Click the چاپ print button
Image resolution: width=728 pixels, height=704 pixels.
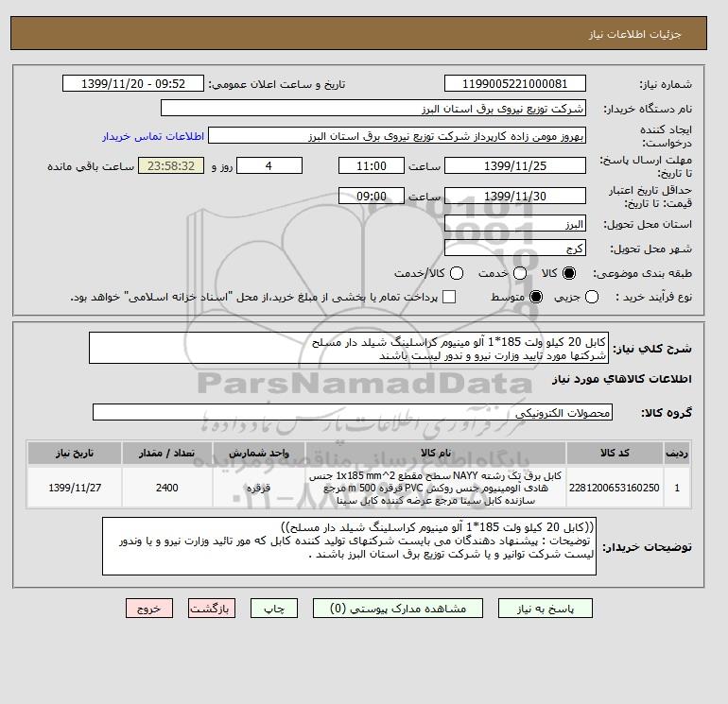(x=274, y=609)
